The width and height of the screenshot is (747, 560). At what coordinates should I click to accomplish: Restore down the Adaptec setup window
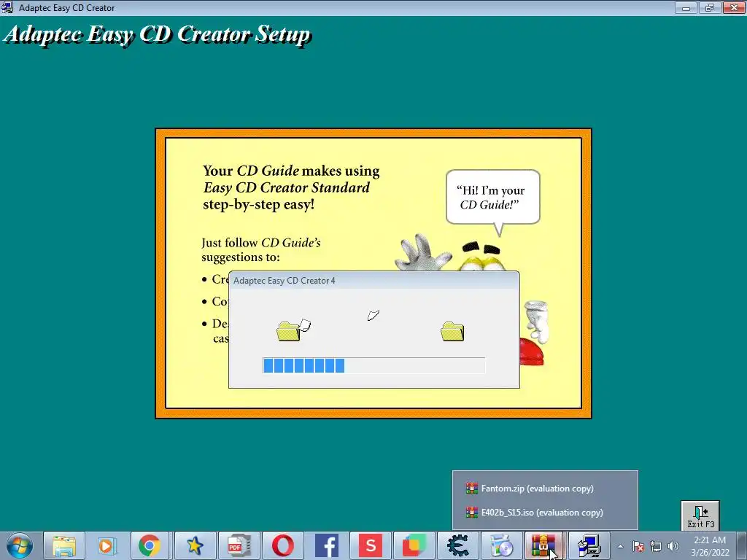tap(710, 7)
